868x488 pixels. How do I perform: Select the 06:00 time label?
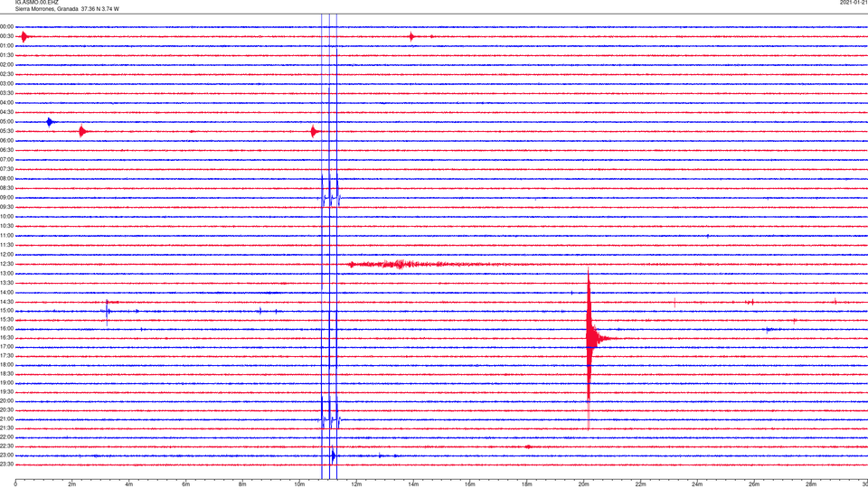pos(6,141)
